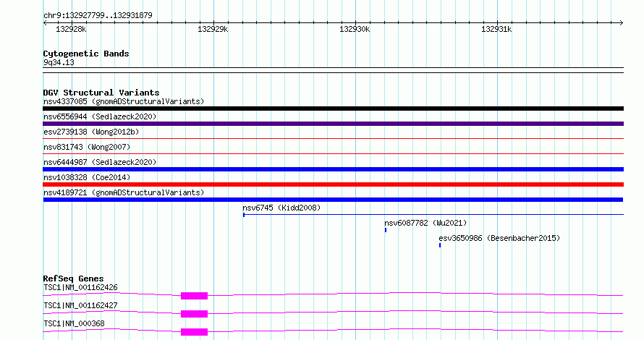Image resolution: width=644 pixels, height=340 pixels.
Task: Open variant esv3650986 Besenbacher2015 label
Action: pos(499,238)
